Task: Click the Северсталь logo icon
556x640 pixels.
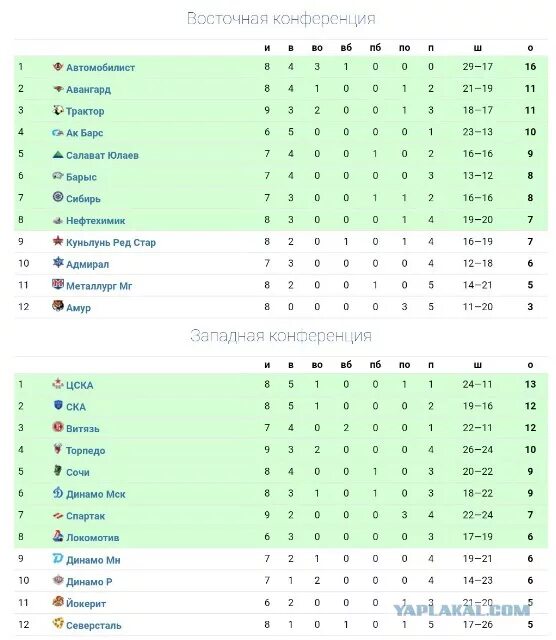Action: point(58,623)
